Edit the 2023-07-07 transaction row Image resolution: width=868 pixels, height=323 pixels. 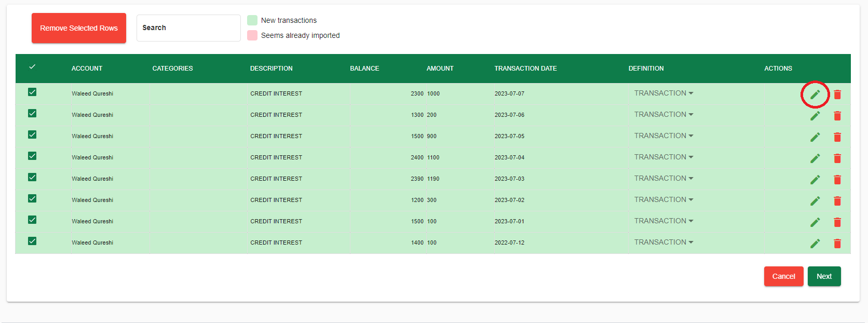click(x=815, y=95)
